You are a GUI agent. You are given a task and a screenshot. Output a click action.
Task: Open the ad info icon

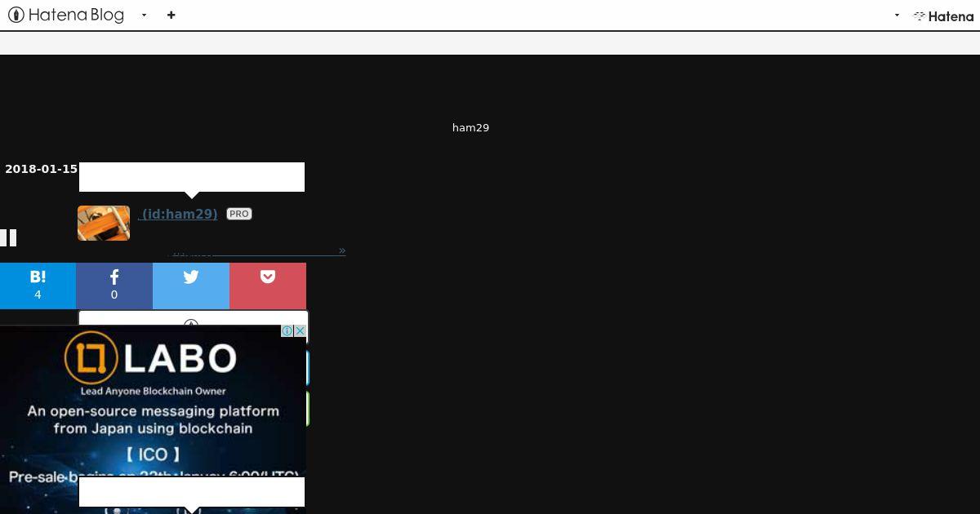(287, 330)
